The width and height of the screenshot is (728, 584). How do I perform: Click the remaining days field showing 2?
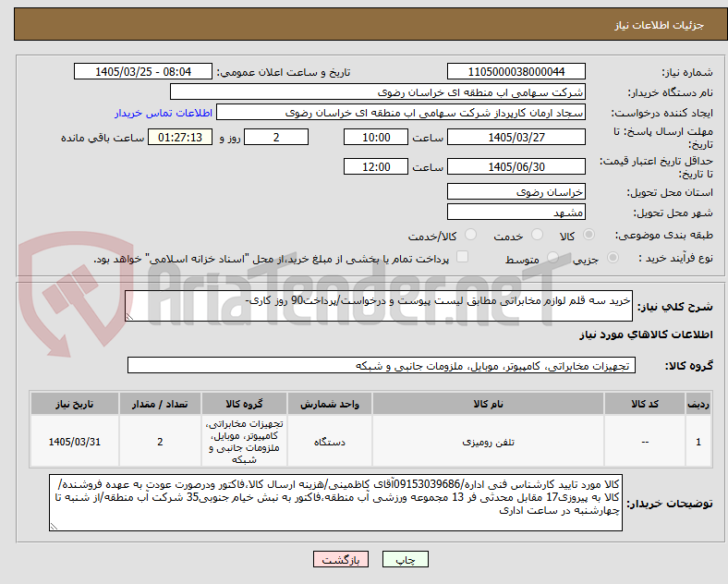tap(276, 137)
